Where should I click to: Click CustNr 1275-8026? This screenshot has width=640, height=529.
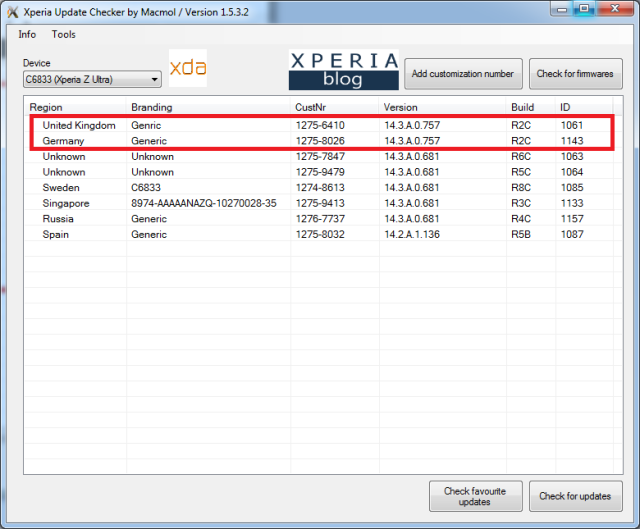pos(320,141)
